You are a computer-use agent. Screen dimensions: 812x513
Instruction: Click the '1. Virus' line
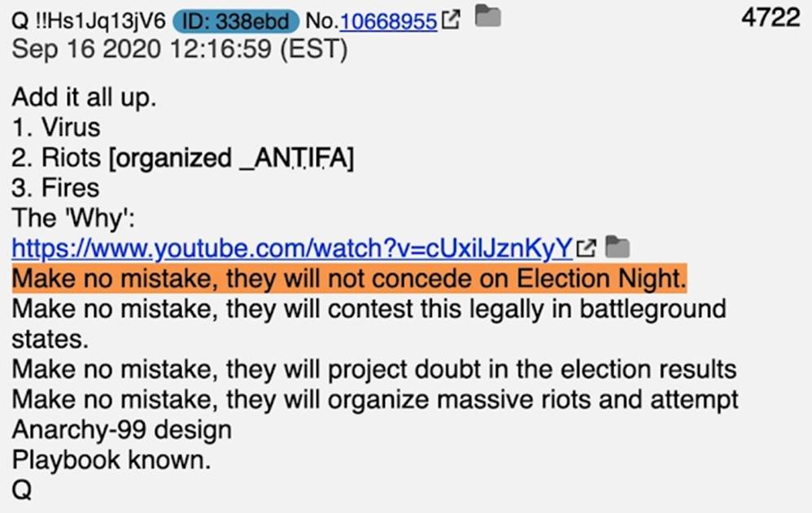pyautogui.click(x=56, y=128)
